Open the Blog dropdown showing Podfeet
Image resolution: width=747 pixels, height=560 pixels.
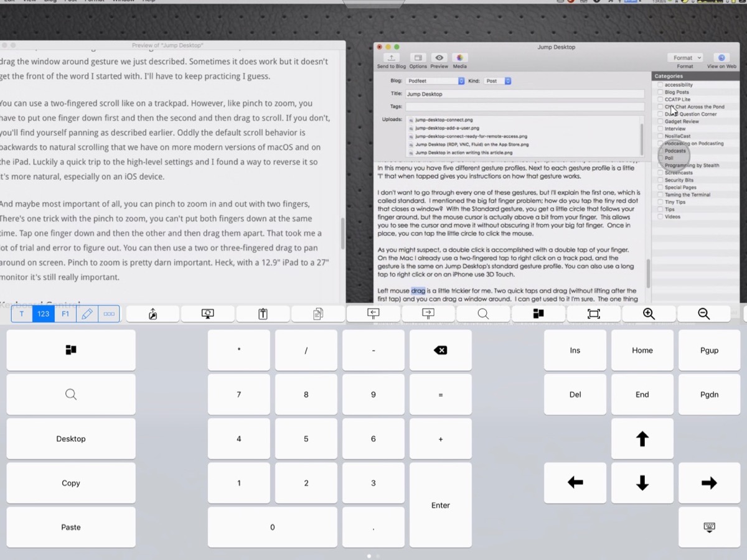tap(435, 81)
